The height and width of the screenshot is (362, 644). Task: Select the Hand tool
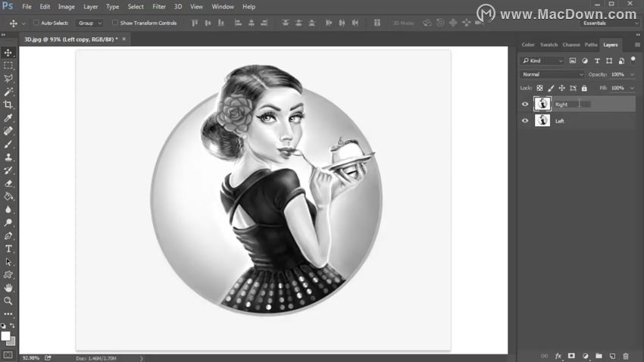(x=8, y=288)
